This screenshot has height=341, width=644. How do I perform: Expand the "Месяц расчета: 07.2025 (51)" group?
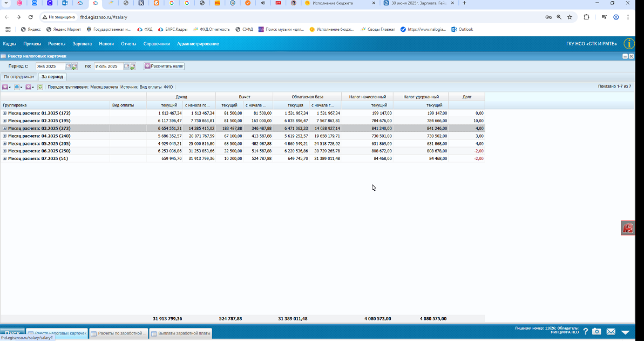tap(5, 159)
